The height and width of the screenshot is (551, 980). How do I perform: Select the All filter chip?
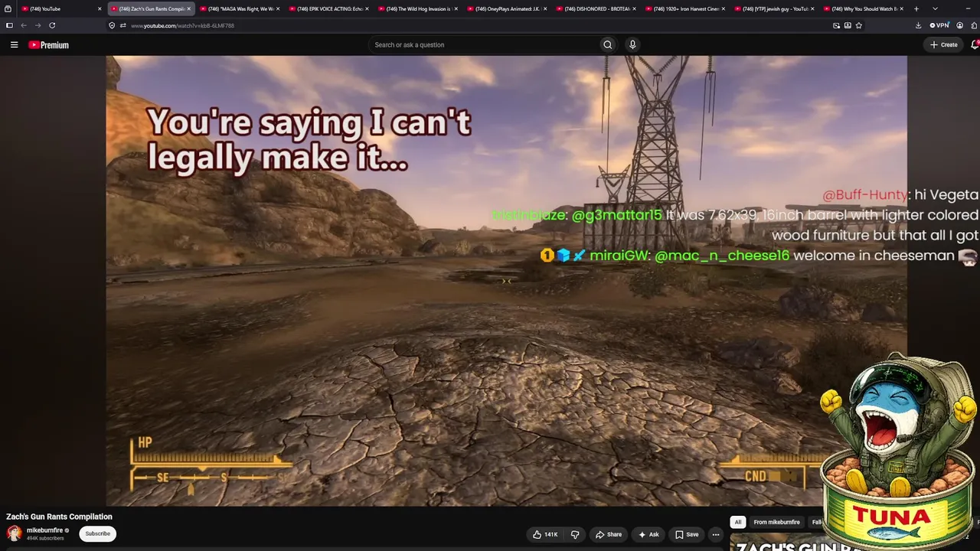click(x=738, y=522)
